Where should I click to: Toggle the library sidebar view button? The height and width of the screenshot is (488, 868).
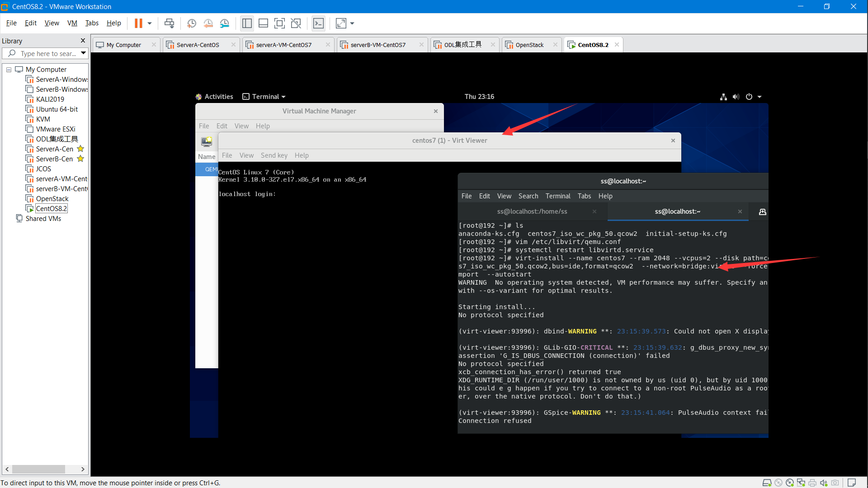coord(247,23)
